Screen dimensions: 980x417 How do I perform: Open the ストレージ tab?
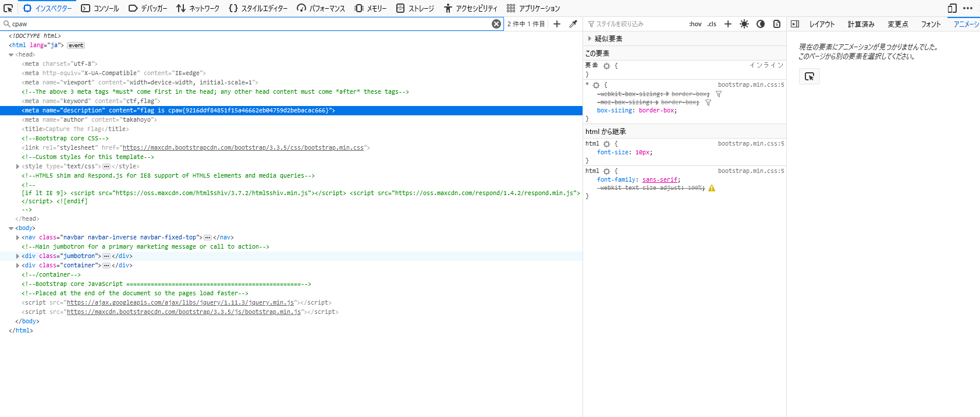click(415, 8)
